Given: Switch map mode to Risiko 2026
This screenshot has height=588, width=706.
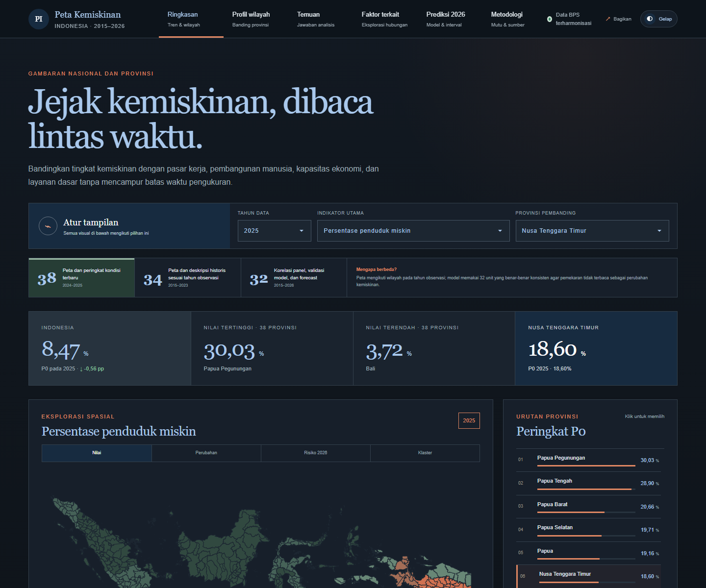Looking at the screenshot, I should pos(315,453).
